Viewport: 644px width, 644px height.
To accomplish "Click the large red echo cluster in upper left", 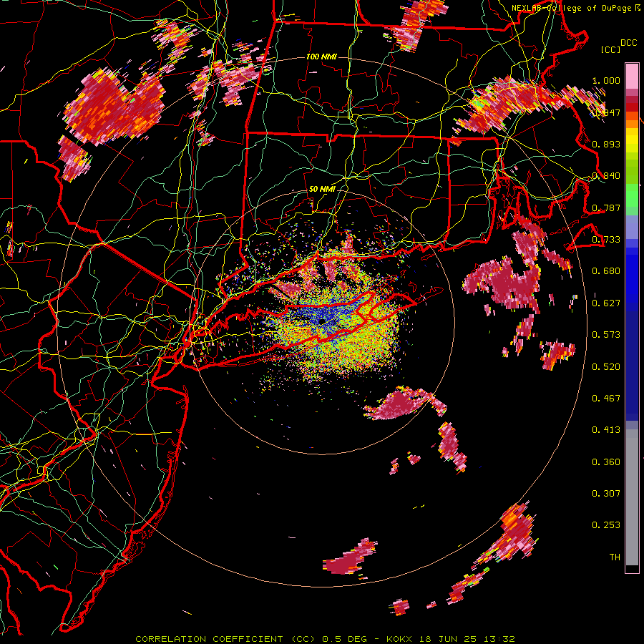I will 113,107.
